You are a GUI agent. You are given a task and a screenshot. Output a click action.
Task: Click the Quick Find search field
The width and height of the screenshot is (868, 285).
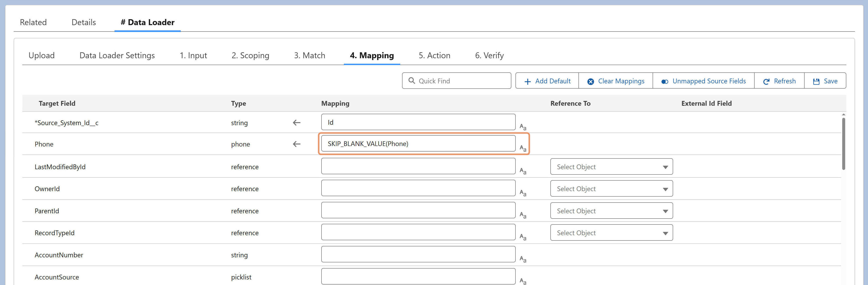pos(456,81)
